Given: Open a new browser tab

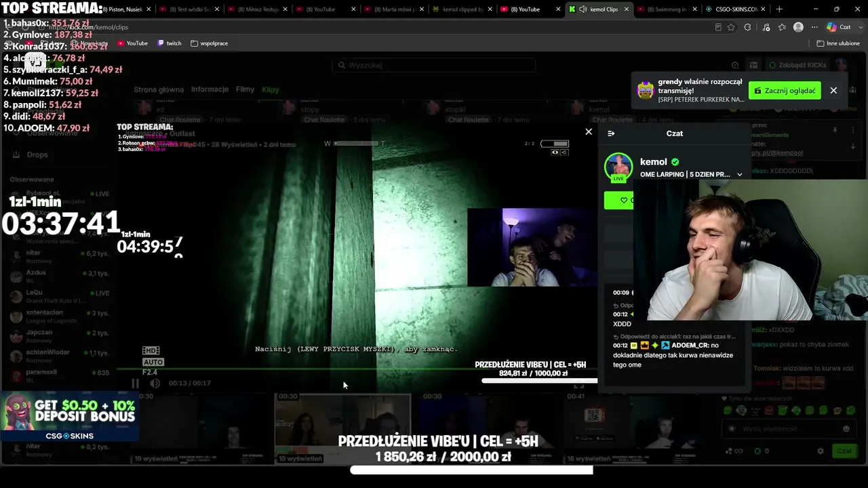Looking at the screenshot, I should click(779, 9).
